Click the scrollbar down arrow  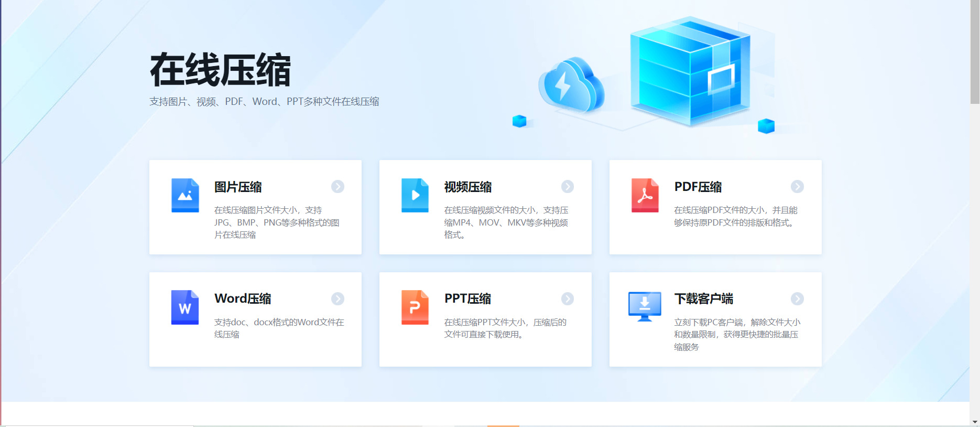coord(975,422)
